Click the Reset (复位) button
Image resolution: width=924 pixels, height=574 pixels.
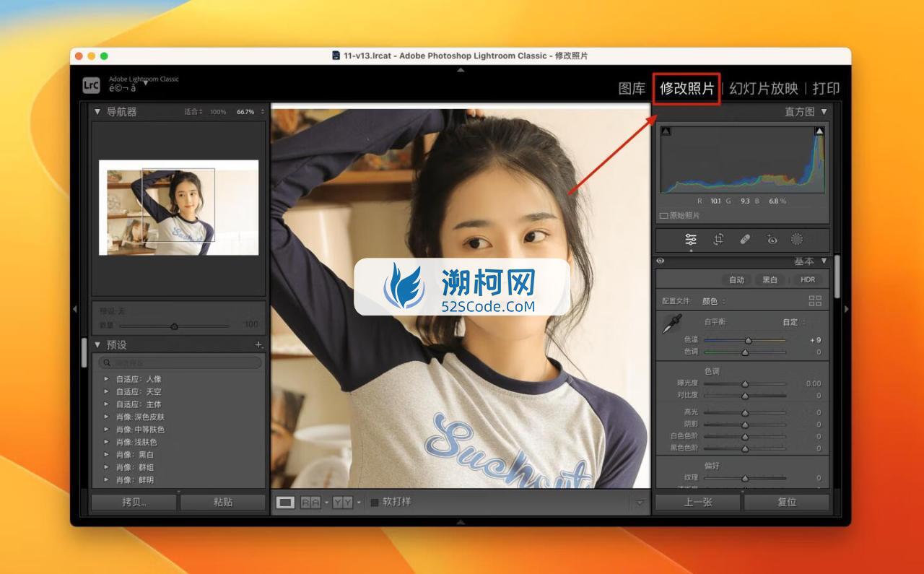coord(787,502)
